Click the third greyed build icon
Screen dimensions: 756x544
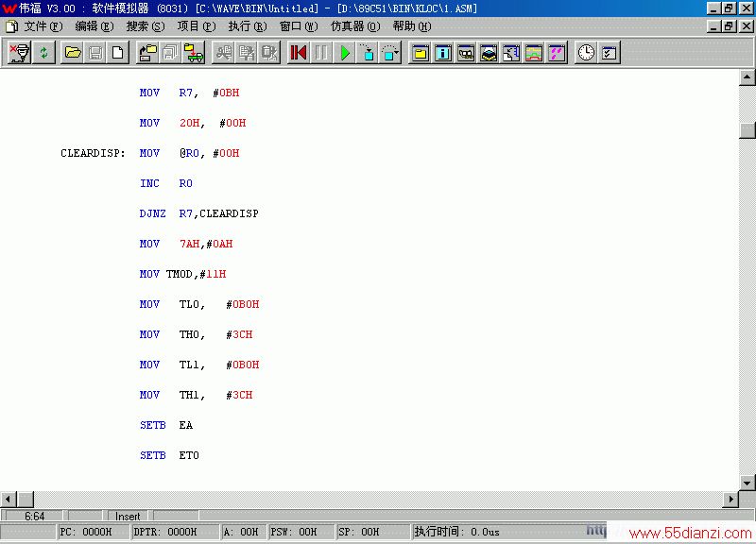(x=269, y=53)
